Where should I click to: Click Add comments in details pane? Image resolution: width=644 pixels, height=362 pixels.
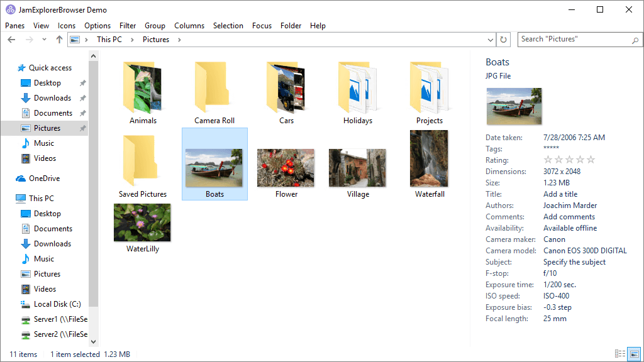tap(569, 217)
